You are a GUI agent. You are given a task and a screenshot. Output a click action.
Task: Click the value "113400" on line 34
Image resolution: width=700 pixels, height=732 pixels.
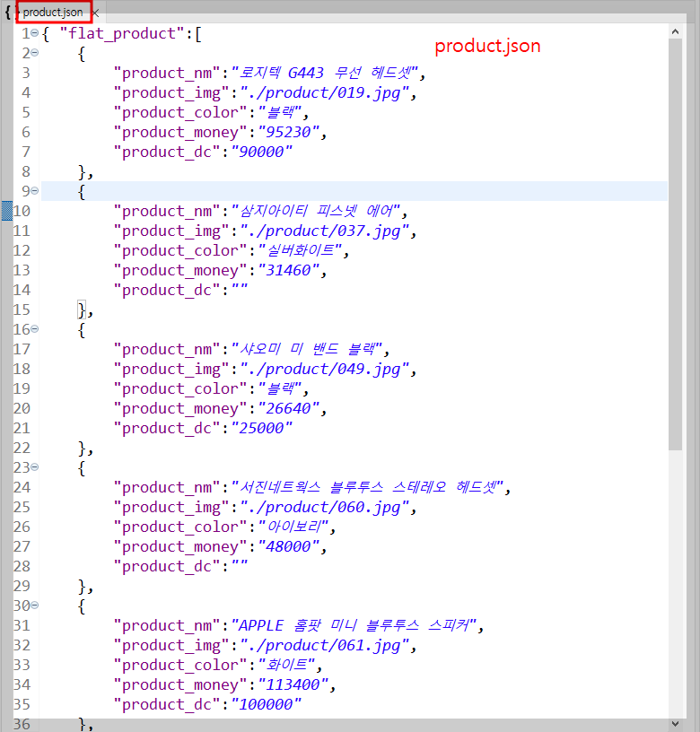click(293, 684)
